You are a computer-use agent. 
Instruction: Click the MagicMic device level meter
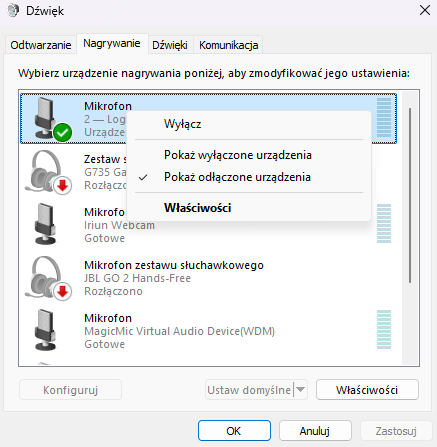pos(384,330)
